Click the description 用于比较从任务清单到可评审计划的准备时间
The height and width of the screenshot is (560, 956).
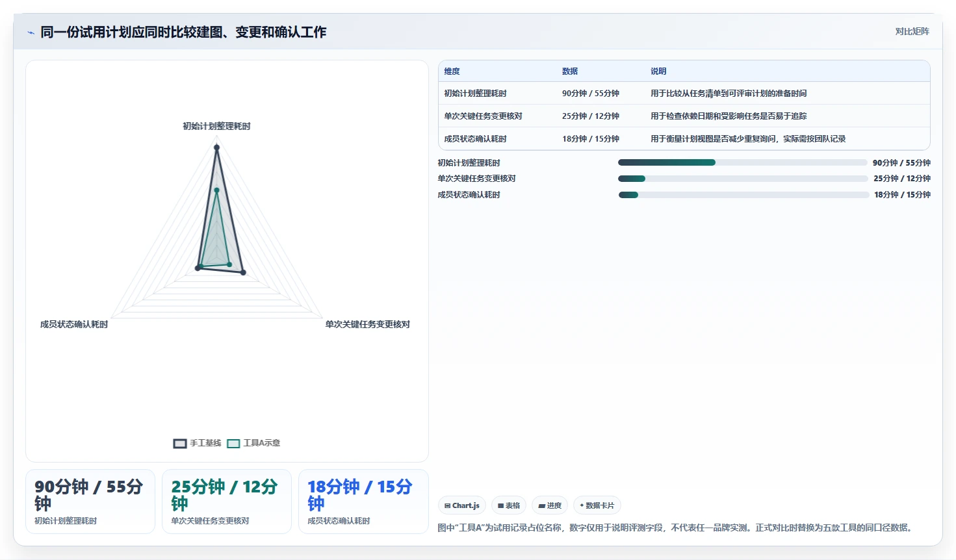tap(729, 94)
